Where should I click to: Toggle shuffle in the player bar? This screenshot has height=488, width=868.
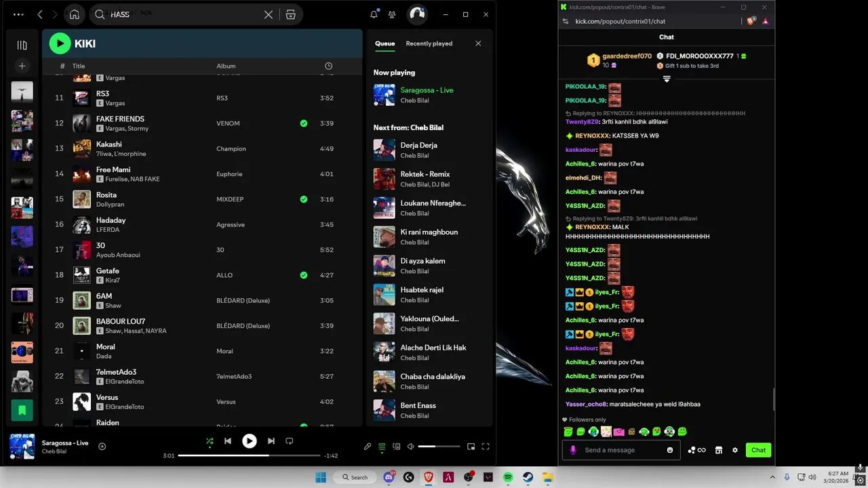tap(210, 441)
